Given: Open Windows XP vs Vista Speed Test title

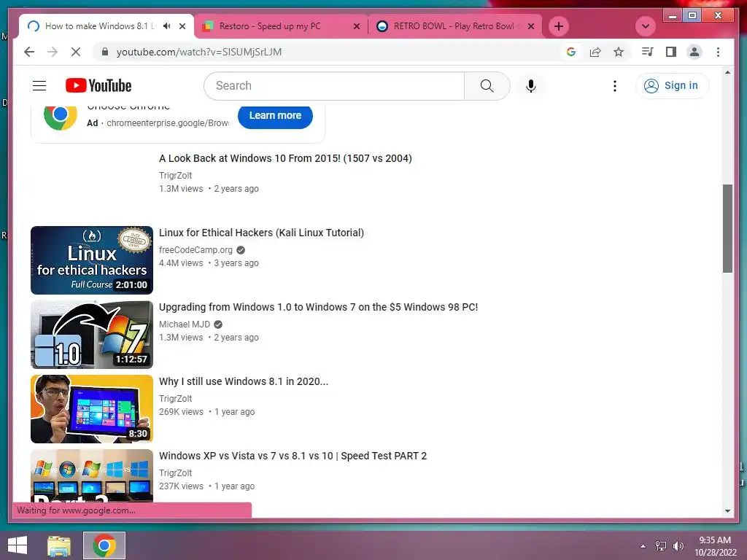Looking at the screenshot, I should 293,456.
